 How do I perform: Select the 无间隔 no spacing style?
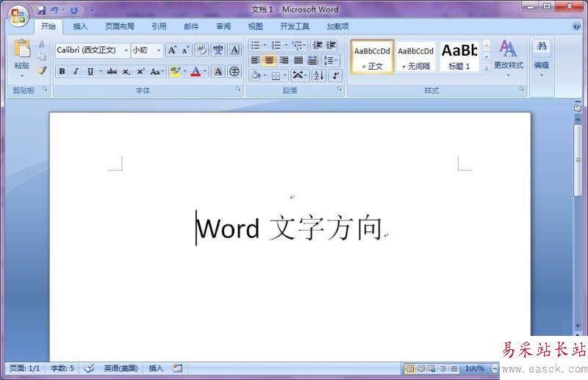pyautogui.click(x=415, y=57)
